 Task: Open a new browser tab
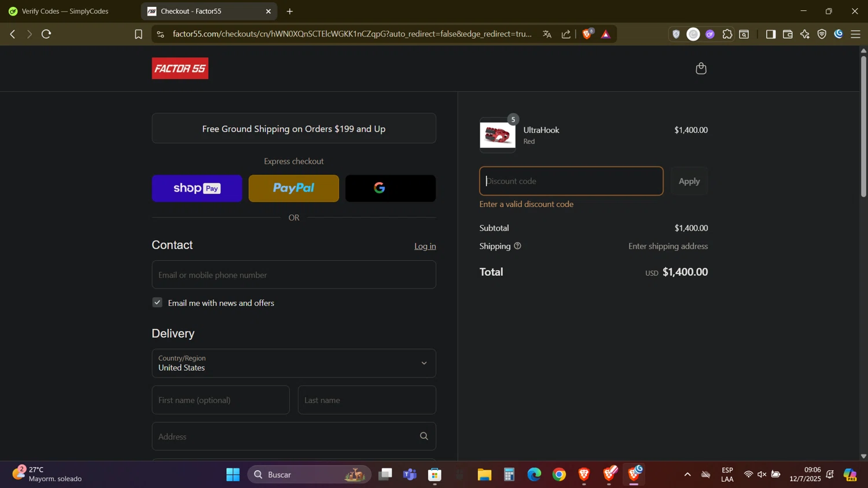pyautogui.click(x=290, y=12)
